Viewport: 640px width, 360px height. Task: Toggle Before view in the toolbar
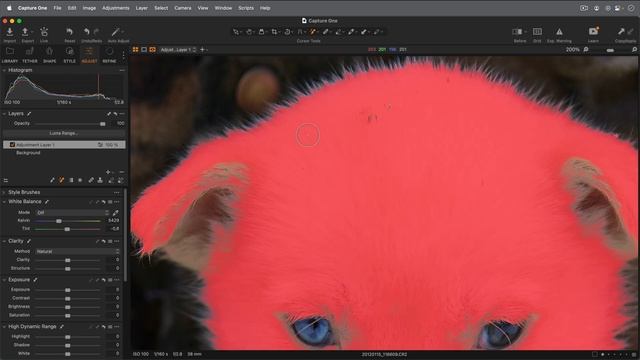[517, 32]
